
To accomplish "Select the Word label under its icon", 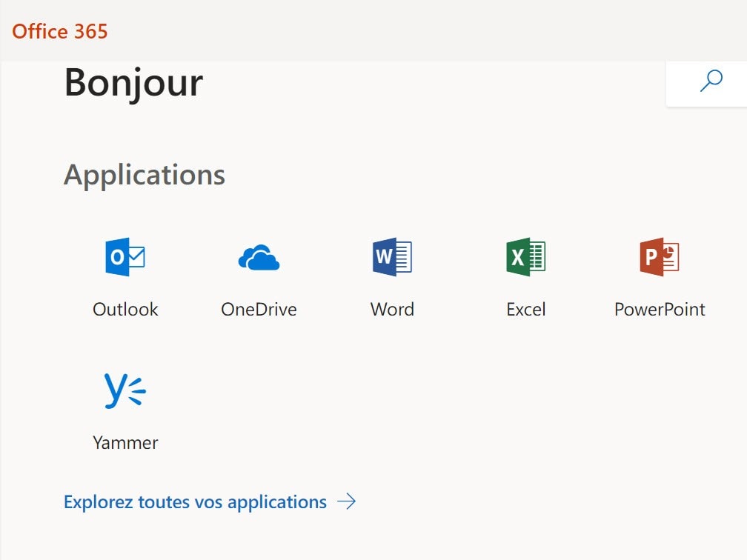I will pyautogui.click(x=391, y=309).
